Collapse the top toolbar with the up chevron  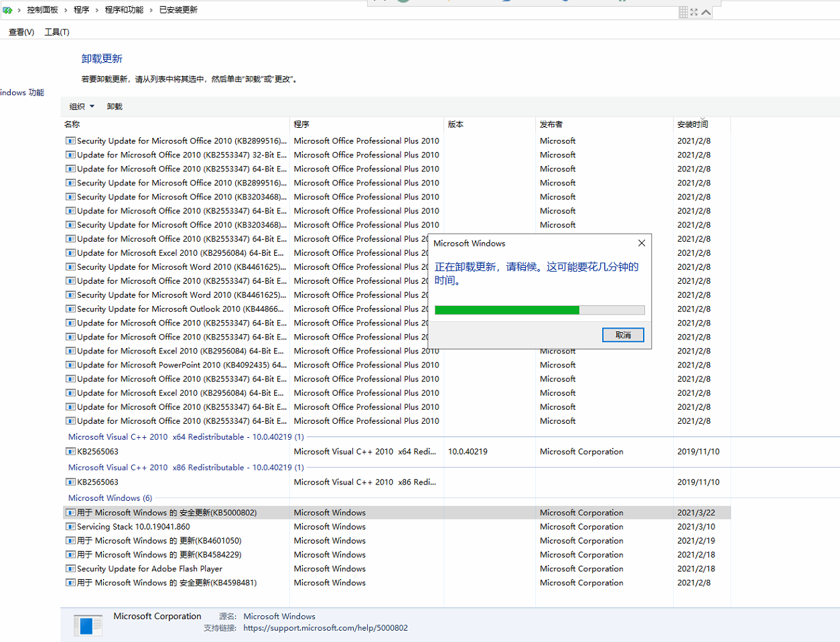pyautogui.click(x=706, y=12)
